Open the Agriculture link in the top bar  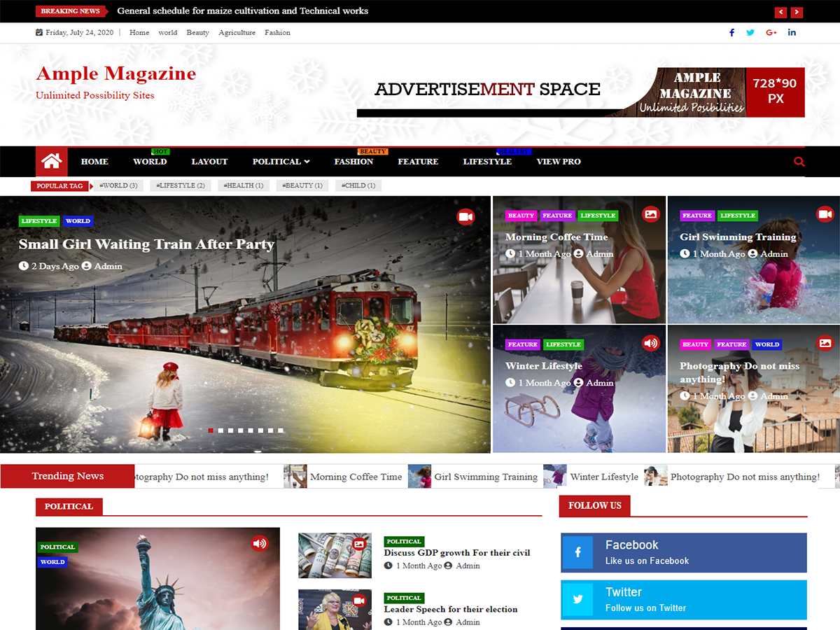[237, 32]
